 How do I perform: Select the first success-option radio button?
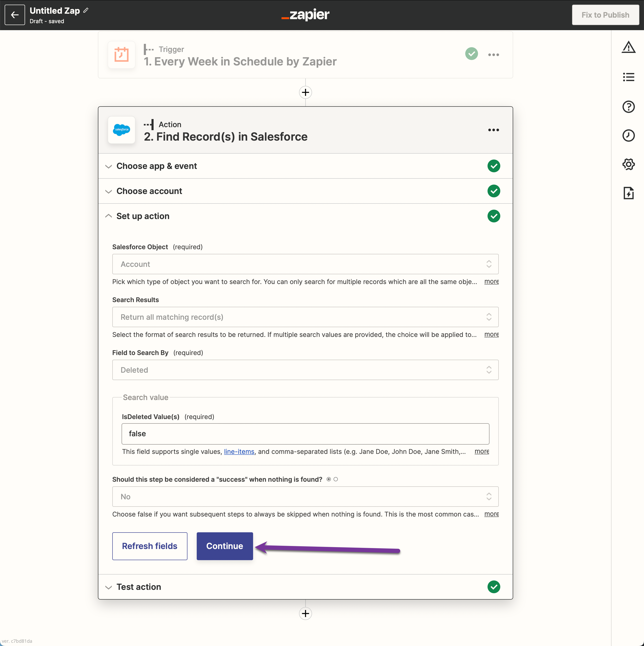[329, 479]
